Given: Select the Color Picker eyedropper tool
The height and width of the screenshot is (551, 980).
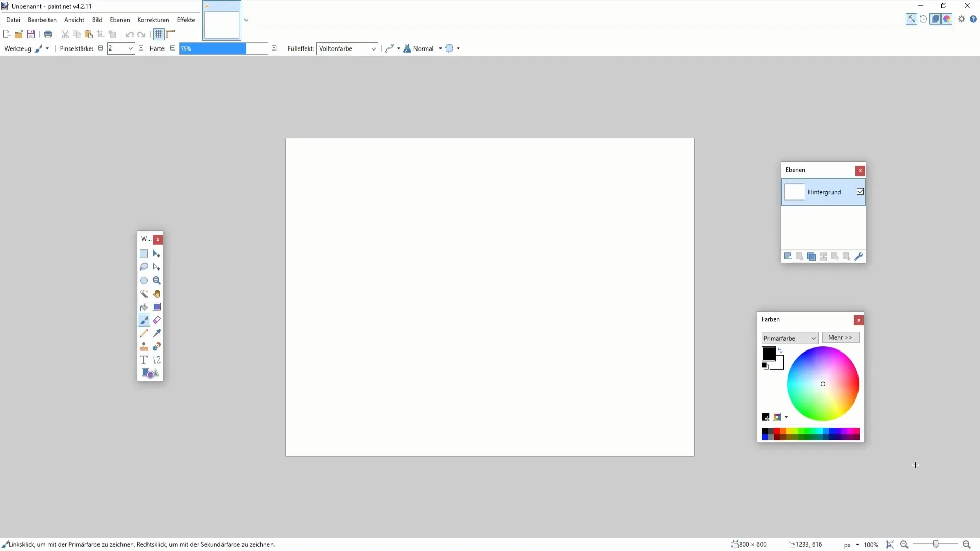Looking at the screenshot, I should [x=157, y=334].
